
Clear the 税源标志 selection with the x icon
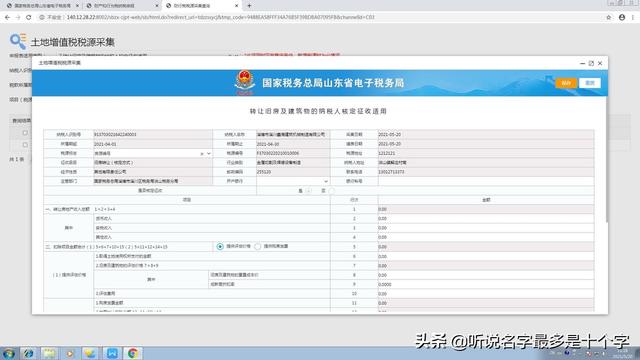(x=202, y=153)
